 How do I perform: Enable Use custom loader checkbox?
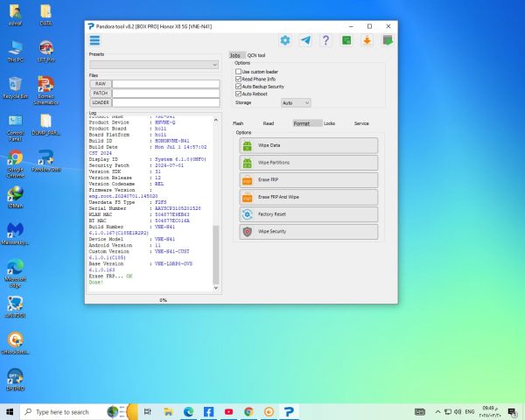coord(238,72)
